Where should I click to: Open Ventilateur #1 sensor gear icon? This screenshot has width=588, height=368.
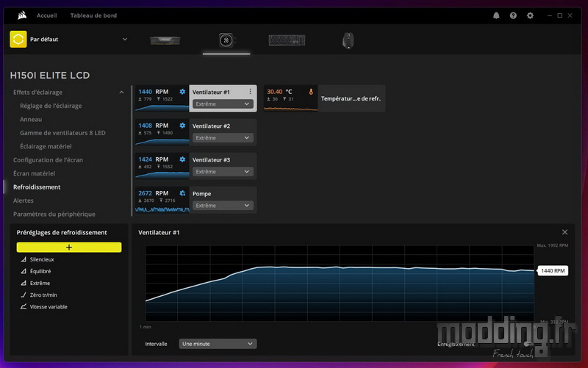pyautogui.click(x=182, y=92)
